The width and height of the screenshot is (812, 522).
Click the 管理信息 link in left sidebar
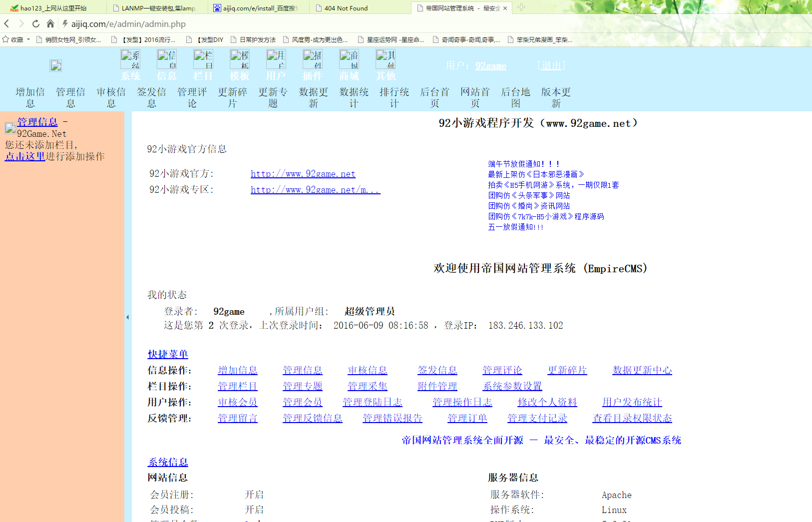[x=37, y=122]
